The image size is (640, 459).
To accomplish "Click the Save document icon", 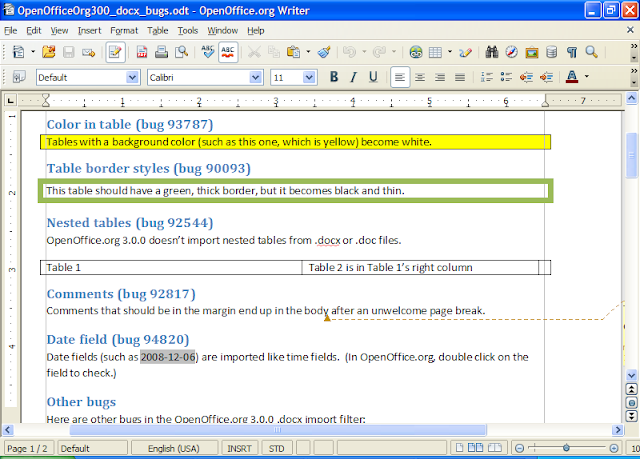I will tap(69, 52).
